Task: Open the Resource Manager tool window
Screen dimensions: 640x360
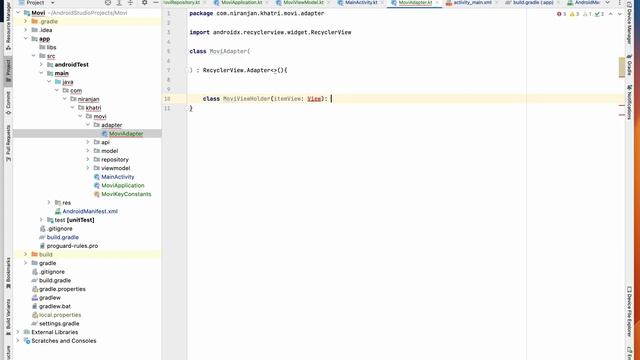Action: point(8,27)
